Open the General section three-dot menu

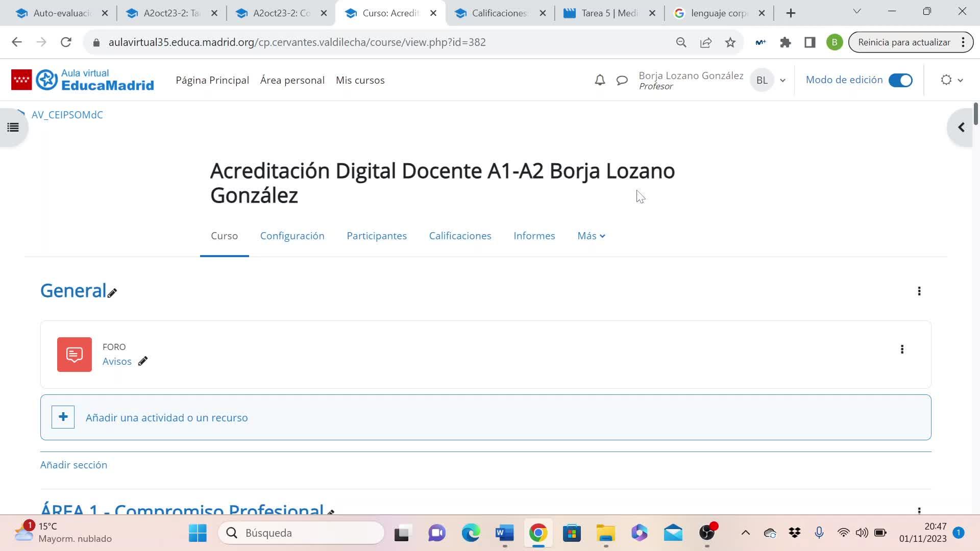919,291
